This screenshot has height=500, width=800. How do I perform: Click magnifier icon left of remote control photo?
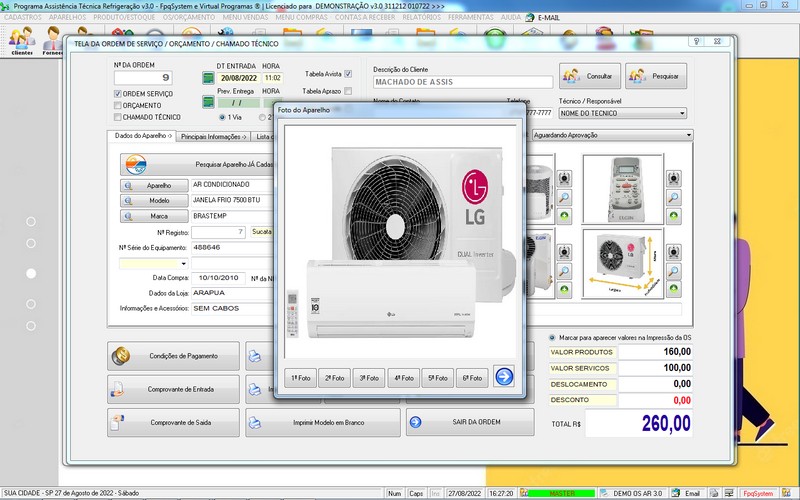[564, 197]
